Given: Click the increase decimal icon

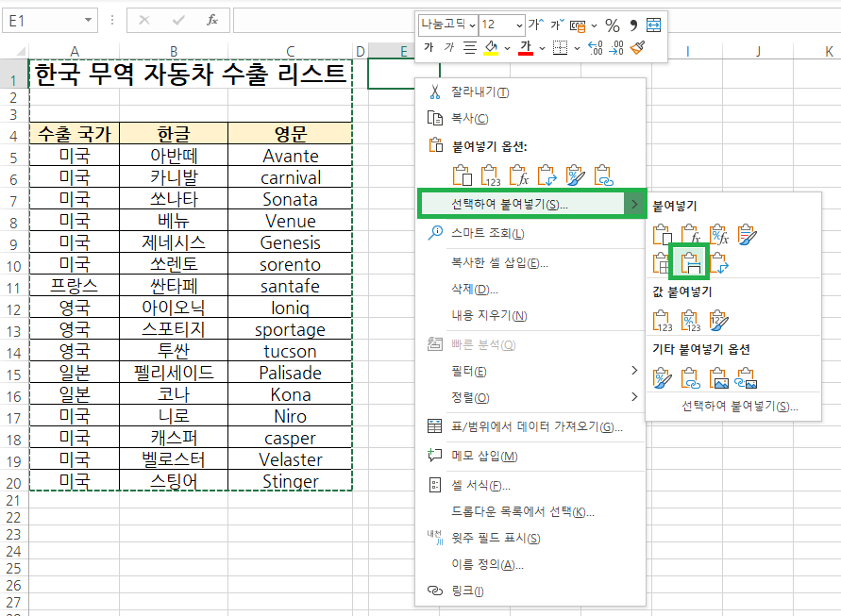Looking at the screenshot, I should click(596, 48).
